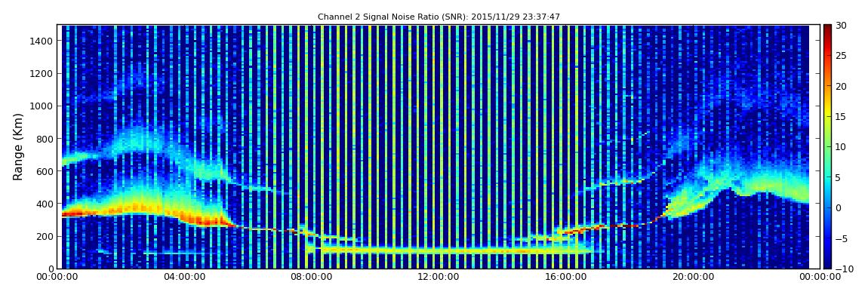Screen dimensions: 868x307
Task: Click the 1000 y-axis tick label
Action: (x=42, y=106)
